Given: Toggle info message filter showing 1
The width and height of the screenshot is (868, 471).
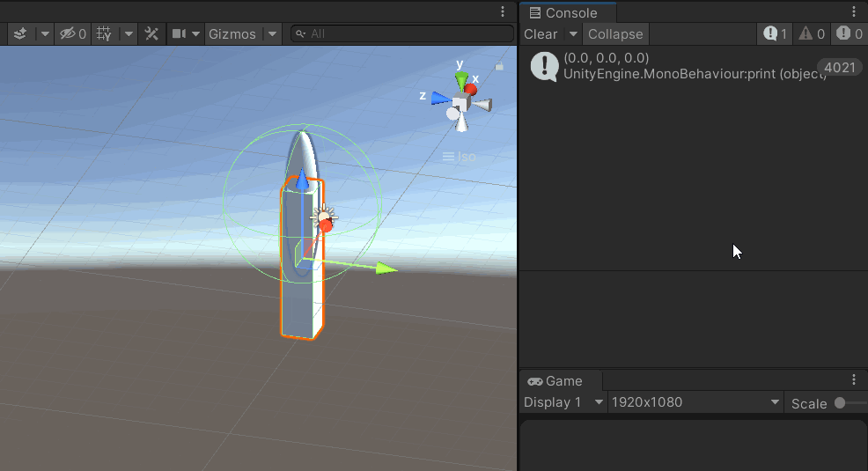Looking at the screenshot, I should pos(775,33).
